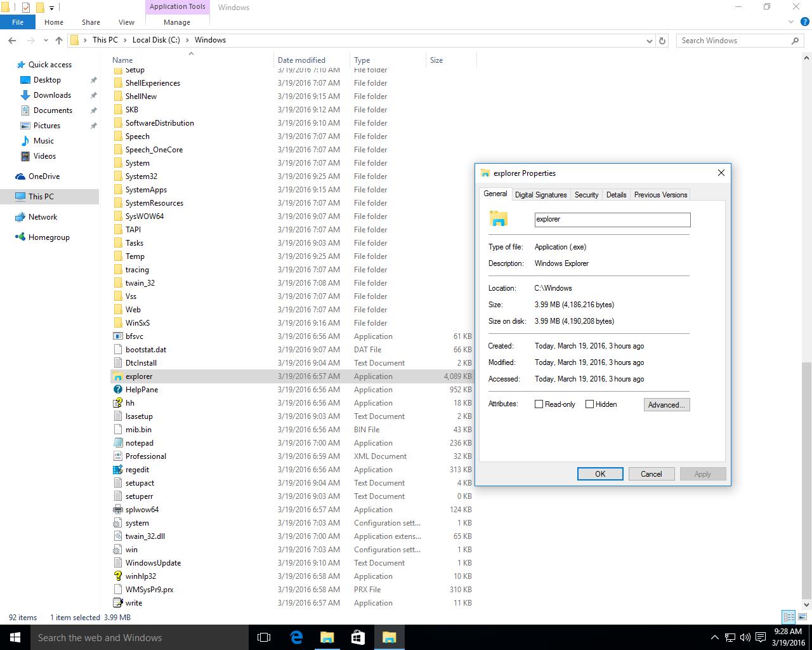The height and width of the screenshot is (650, 812).
Task: Refresh the Windows folder view
Action: 662,41
